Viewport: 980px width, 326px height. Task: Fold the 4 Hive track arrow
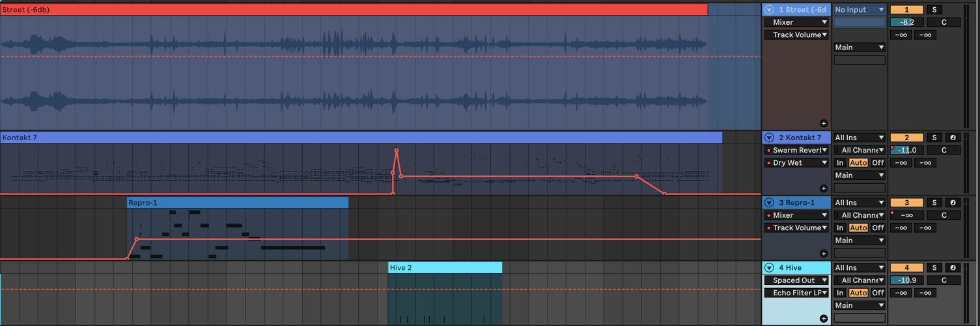point(769,268)
